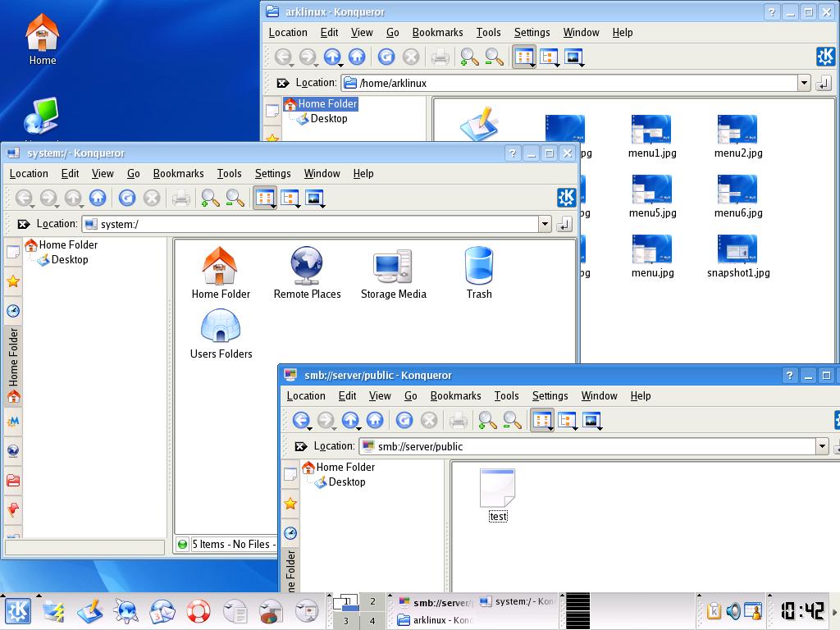Expand location dropdown in system:/ window

pos(545,224)
